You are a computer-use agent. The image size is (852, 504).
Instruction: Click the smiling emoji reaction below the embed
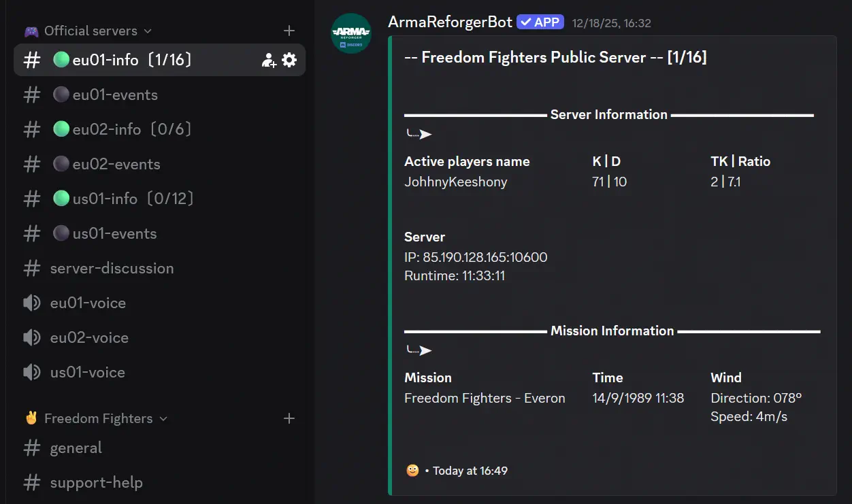coord(412,470)
